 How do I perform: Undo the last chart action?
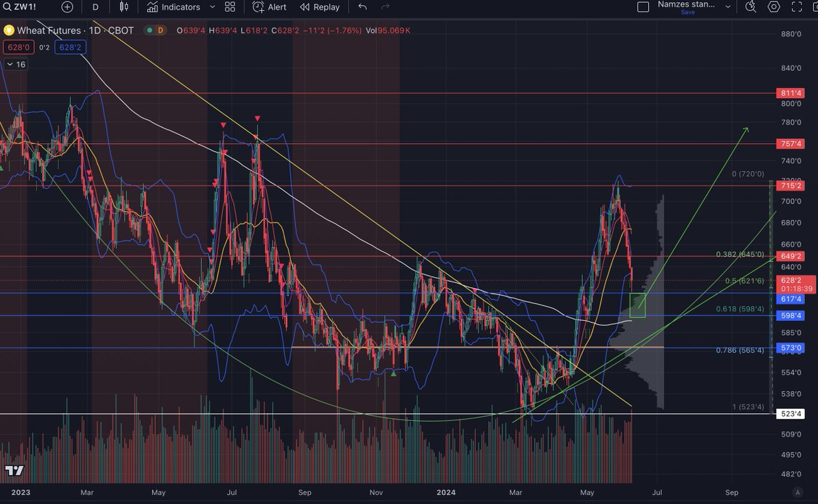[363, 7]
